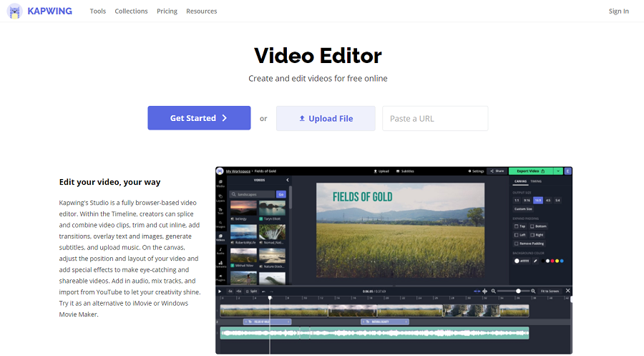Click the eyedropper color picker icon
This screenshot has width=644, height=356.
pos(535,261)
